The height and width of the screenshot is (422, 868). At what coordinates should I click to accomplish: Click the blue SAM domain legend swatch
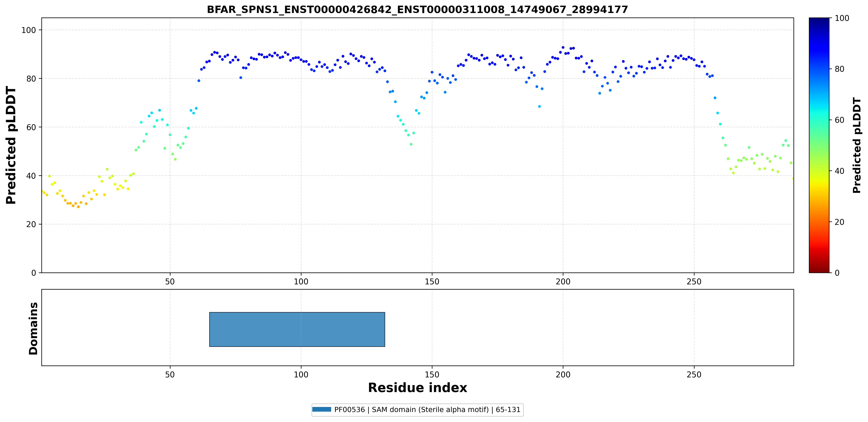pos(321,410)
